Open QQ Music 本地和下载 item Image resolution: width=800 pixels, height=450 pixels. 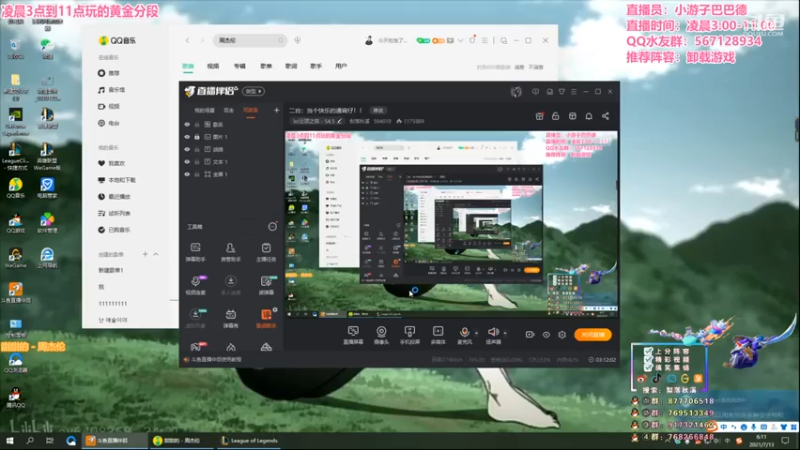[x=117, y=180]
